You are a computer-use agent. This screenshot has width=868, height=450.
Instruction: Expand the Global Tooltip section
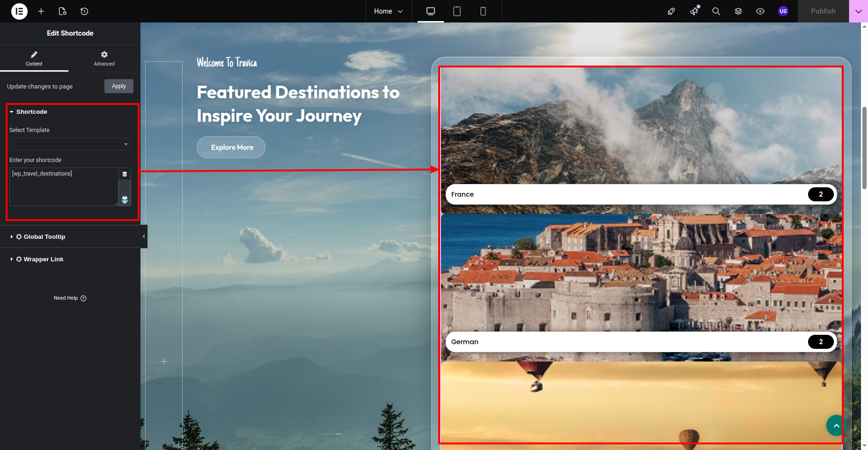[x=44, y=237]
